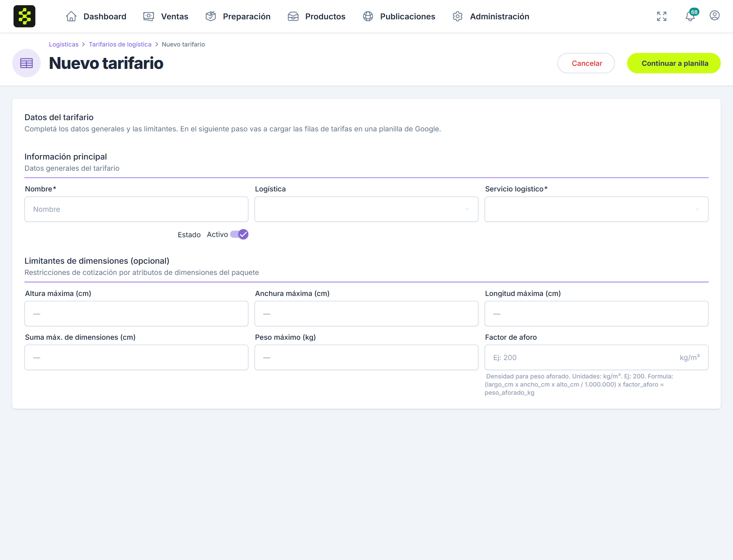Focus the Factor de aforo field
The width and height of the screenshot is (733, 560).
[x=596, y=357]
